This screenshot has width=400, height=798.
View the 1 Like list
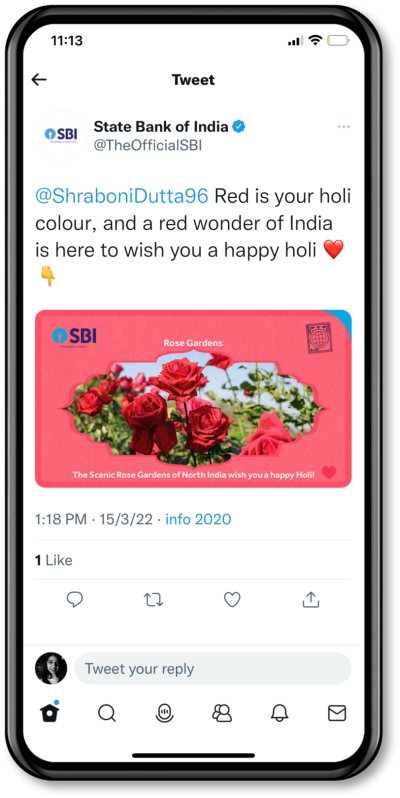click(x=53, y=560)
